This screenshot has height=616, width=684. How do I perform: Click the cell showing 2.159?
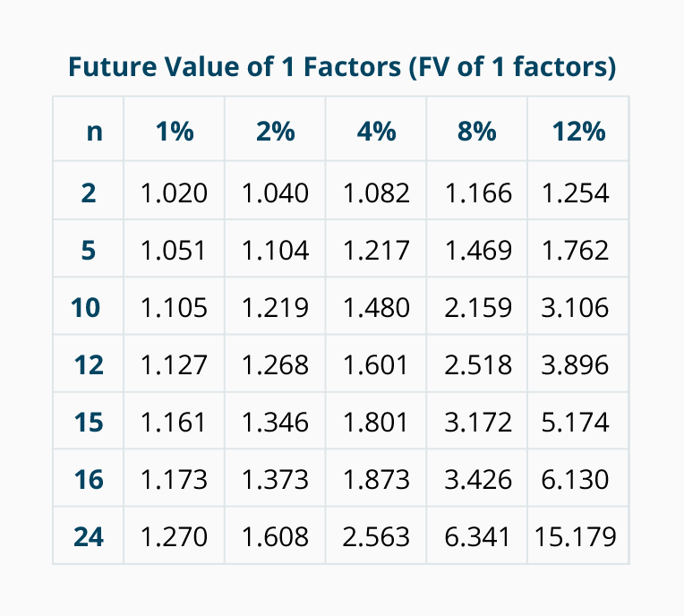[478, 307]
